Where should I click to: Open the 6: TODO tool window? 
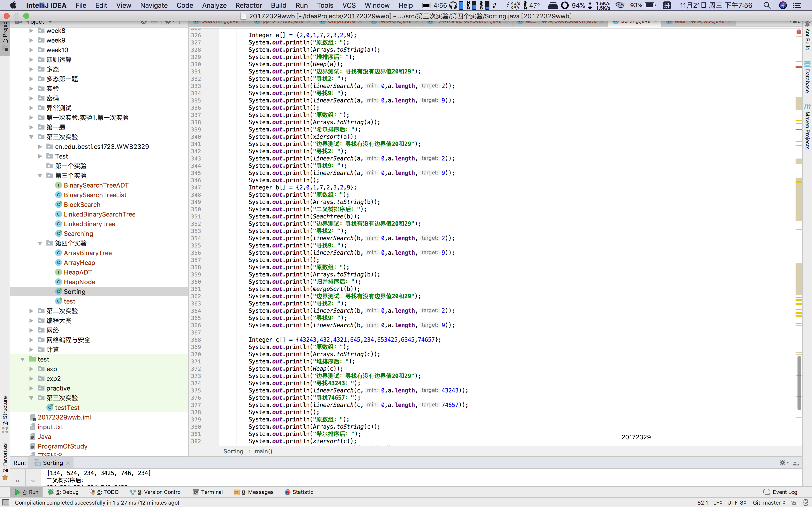(104, 492)
